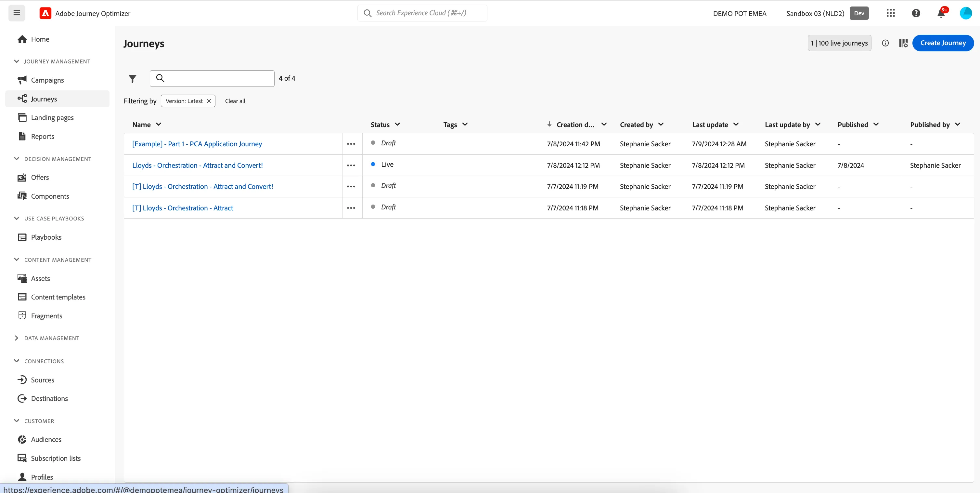This screenshot has height=493, width=980.
Task: Click Clear all filters
Action: [235, 101]
